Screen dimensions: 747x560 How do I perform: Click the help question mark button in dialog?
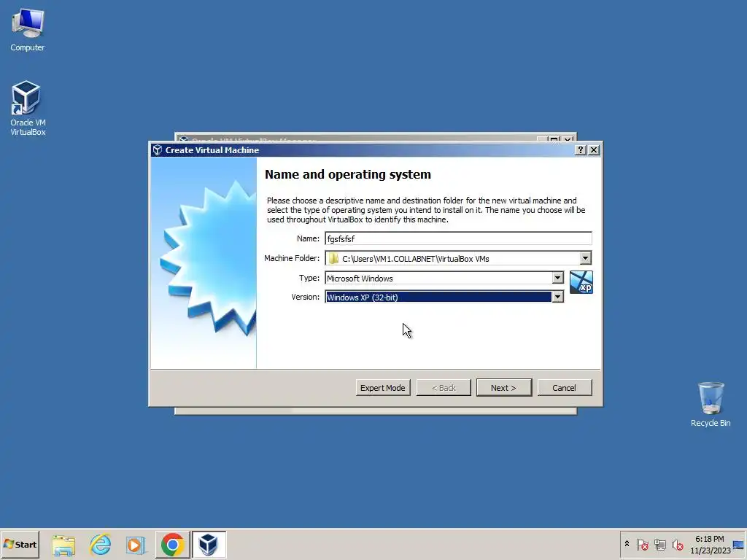[x=580, y=150]
